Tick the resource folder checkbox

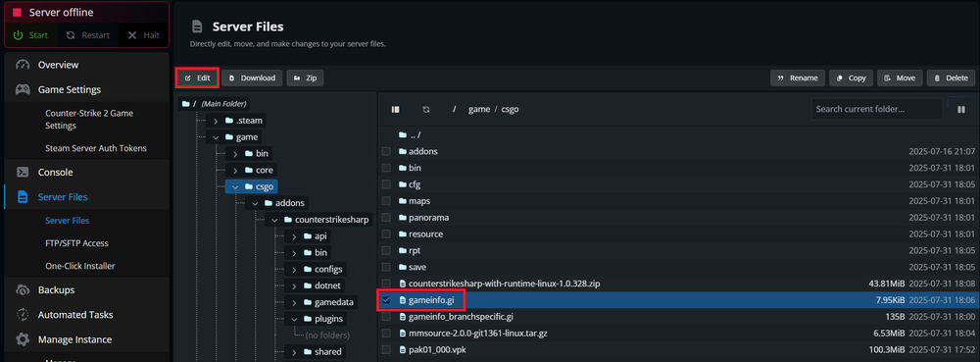[x=386, y=233]
